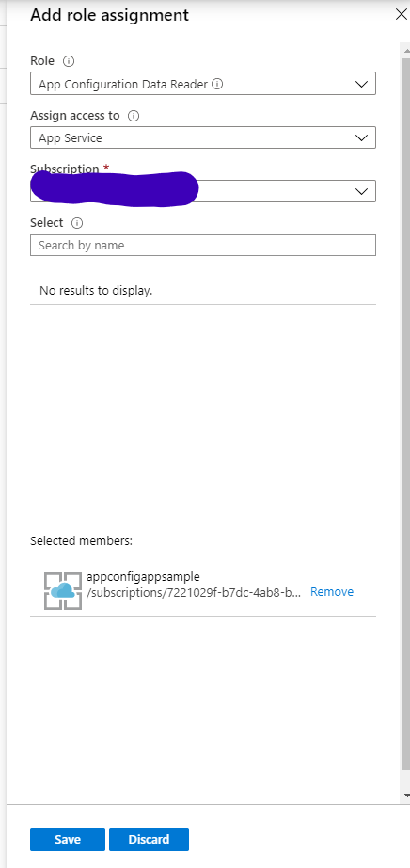Focus the Search by name field
This screenshot has width=410, height=868.
click(203, 245)
